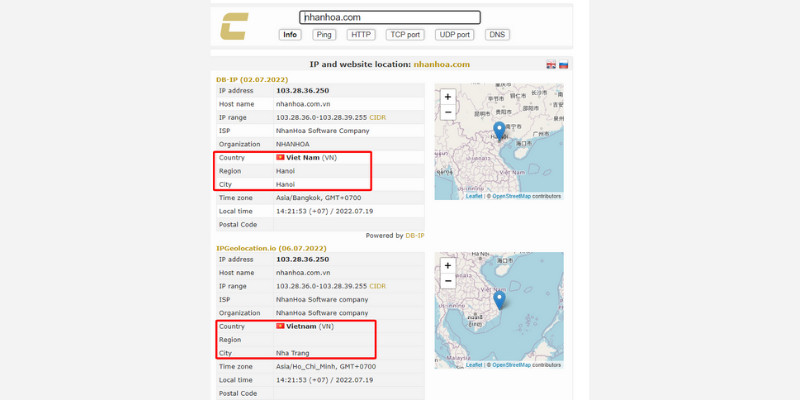Viewport: 800px width, 400px height.
Task: Click the gold site logo
Action: tap(236, 27)
